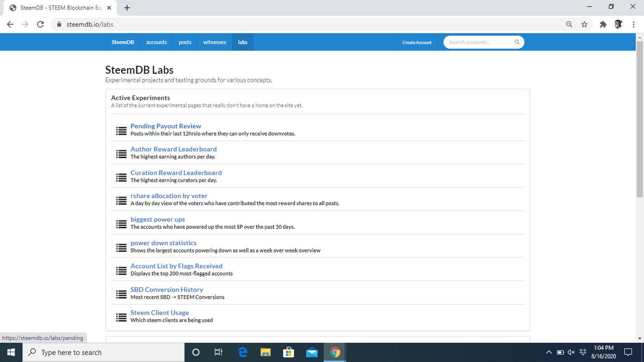Click the SteemDB nav home item
This screenshot has height=362, width=644.
tap(123, 42)
